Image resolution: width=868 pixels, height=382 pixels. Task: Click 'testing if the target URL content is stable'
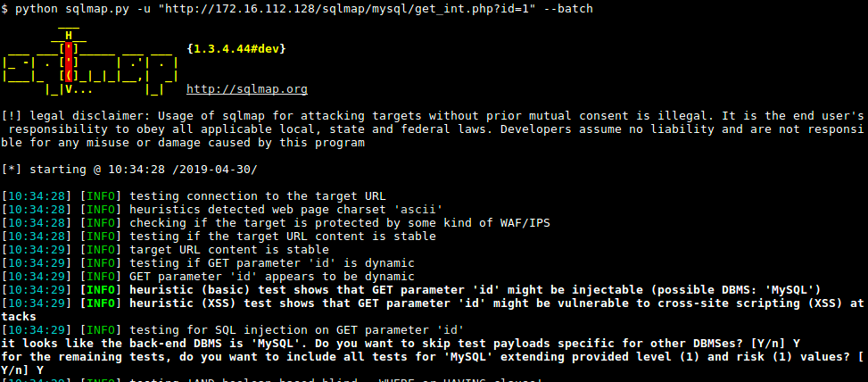pos(283,236)
